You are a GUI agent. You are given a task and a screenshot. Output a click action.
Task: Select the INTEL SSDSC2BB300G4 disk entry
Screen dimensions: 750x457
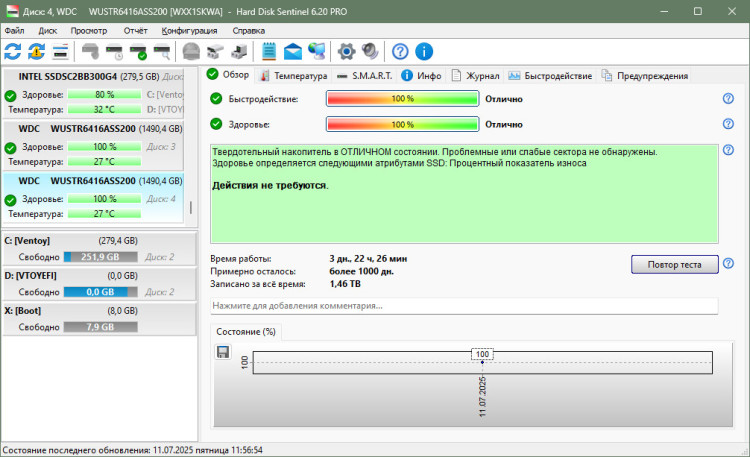click(x=94, y=92)
